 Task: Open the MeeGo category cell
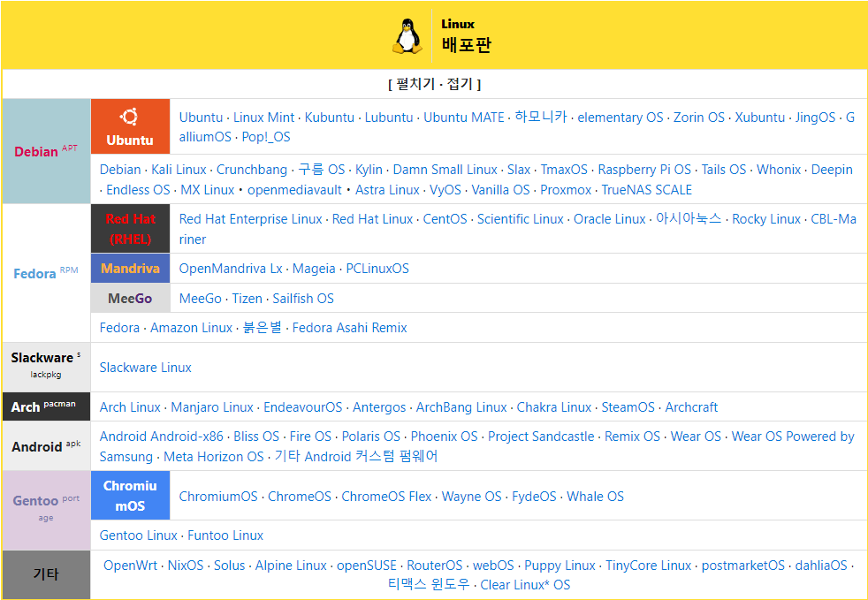coord(130,299)
